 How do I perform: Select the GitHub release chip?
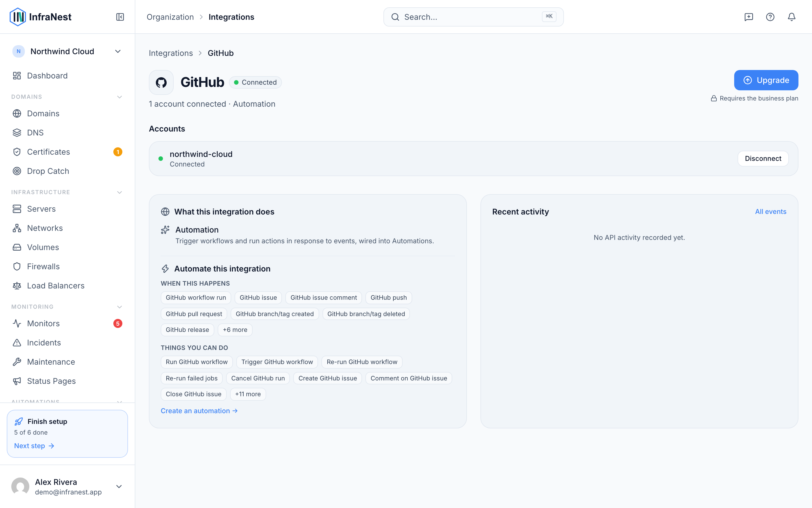[187, 330]
